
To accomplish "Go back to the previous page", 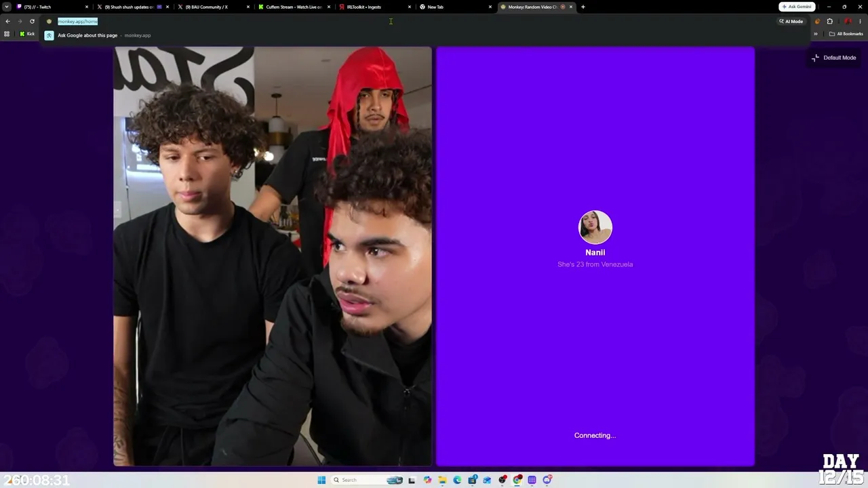I will (7, 21).
